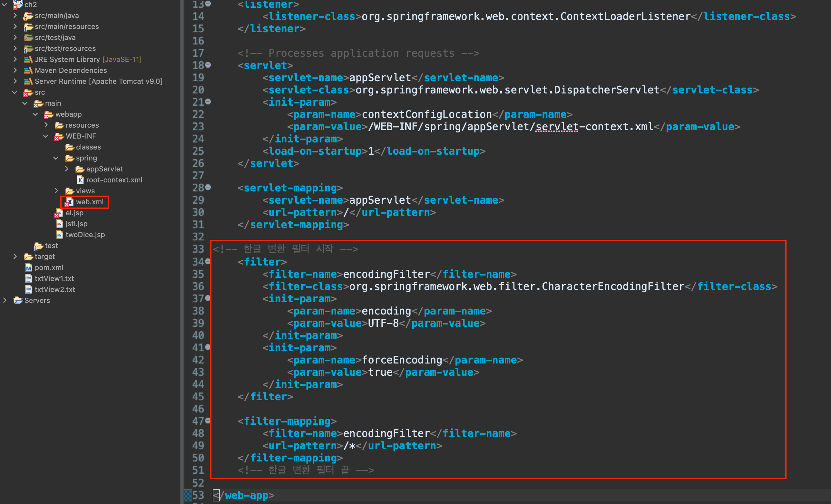
Task: Click line number 33 in the gutter
Action: [198, 249]
